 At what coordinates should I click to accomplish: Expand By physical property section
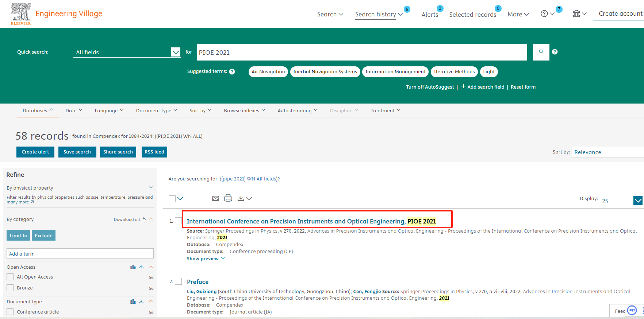151,188
